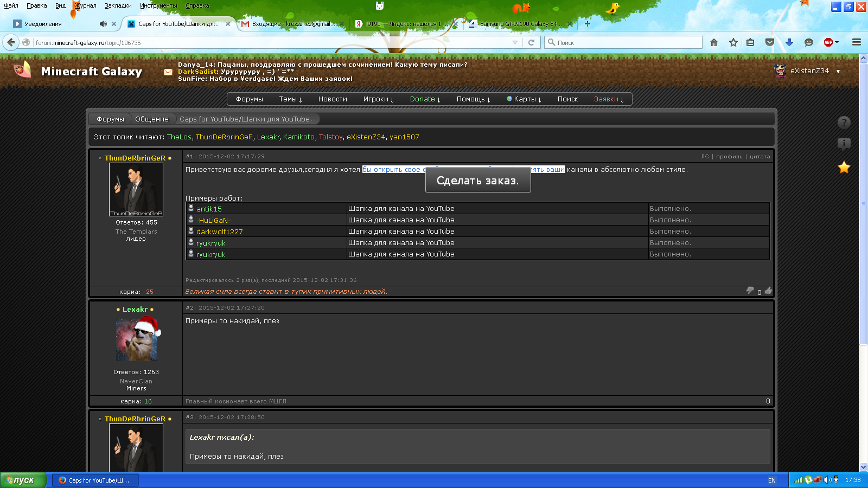868x488 pixels.
Task: Open the Закладки menu
Action: [118, 5]
